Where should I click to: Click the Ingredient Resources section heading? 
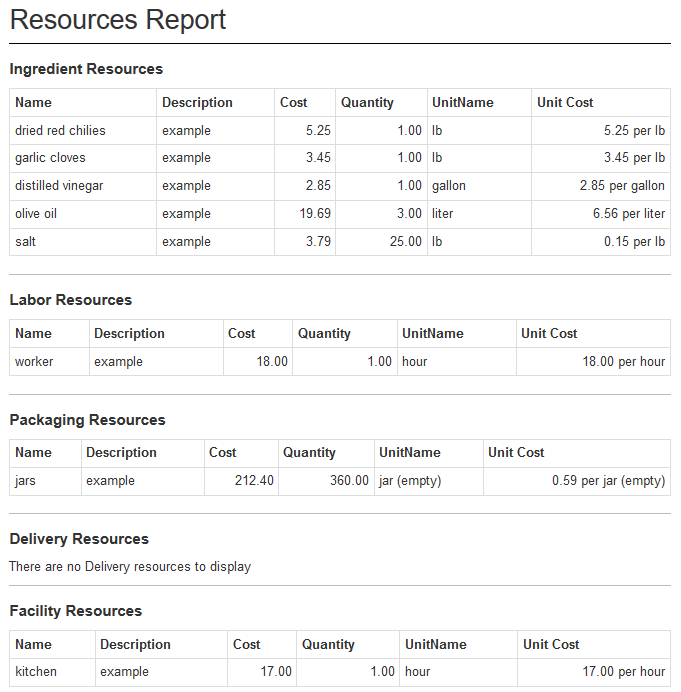(86, 69)
